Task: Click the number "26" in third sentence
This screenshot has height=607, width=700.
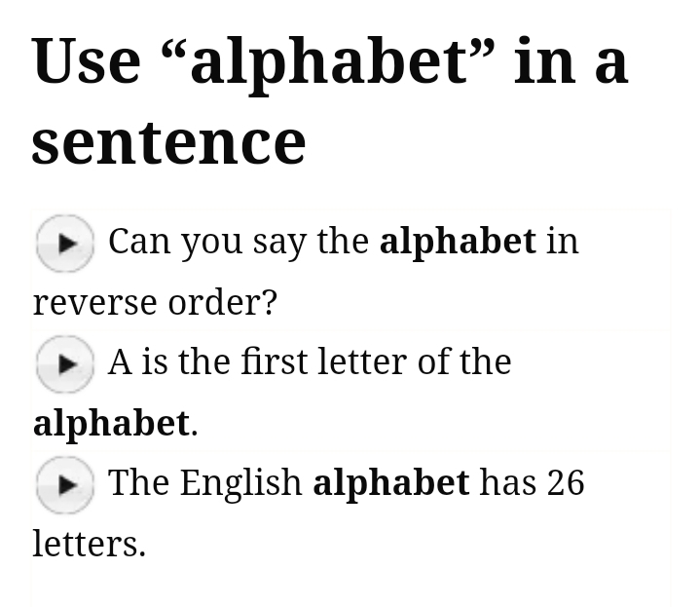Action: tap(566, 483)
